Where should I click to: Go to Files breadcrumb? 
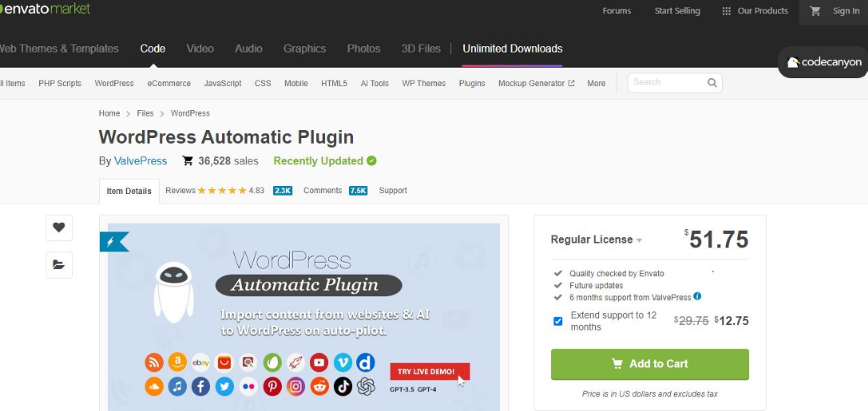145,113
